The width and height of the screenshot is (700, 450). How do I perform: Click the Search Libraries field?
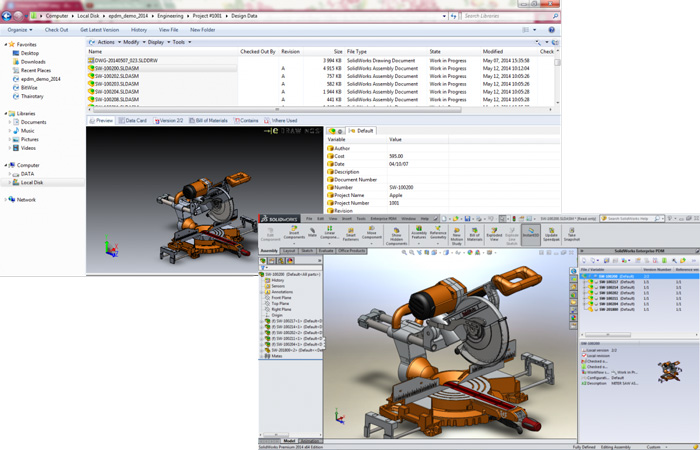511,16
